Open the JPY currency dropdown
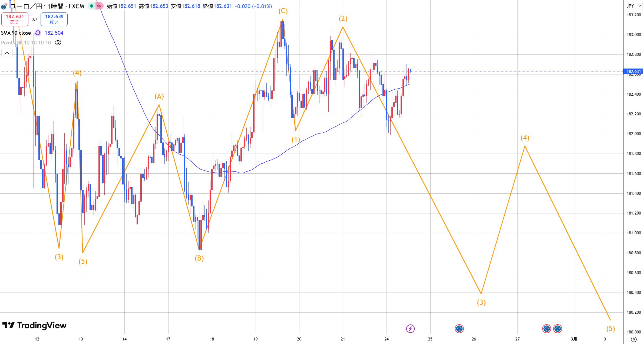Viewport: 644px width, 344px height. [x=633, y=6]
